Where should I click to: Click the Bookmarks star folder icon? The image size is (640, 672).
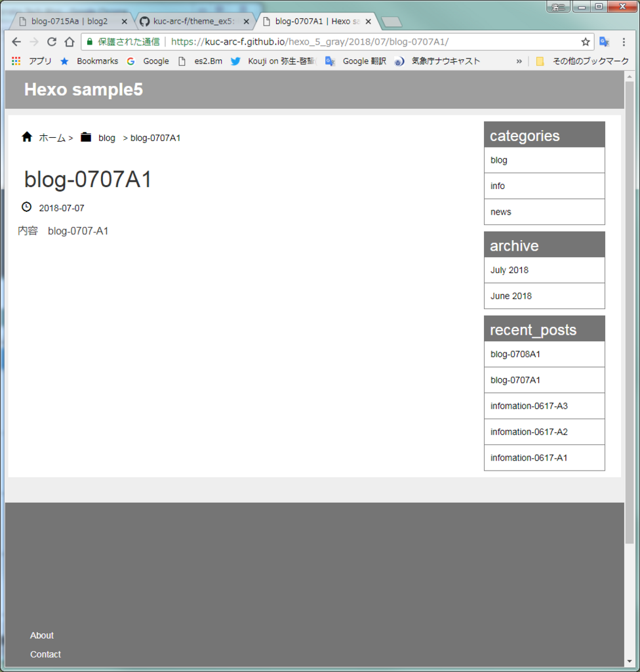tap(64, 61)
